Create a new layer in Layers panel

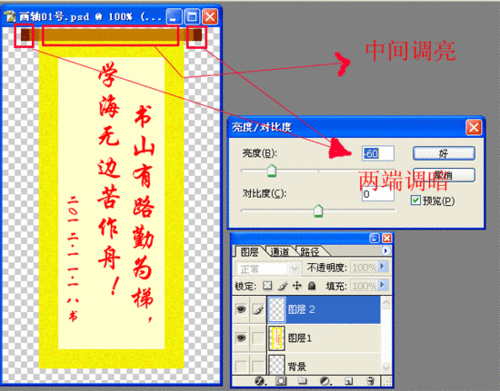tap(349, 381)
